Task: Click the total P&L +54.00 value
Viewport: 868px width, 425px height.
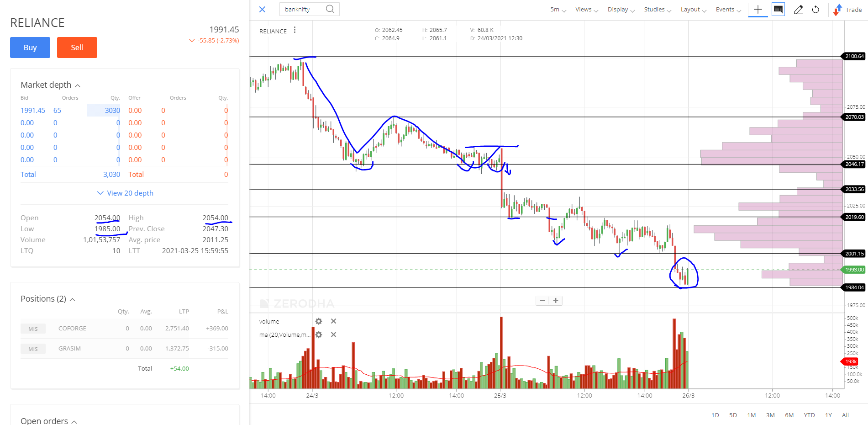Action: coord(179,369)
